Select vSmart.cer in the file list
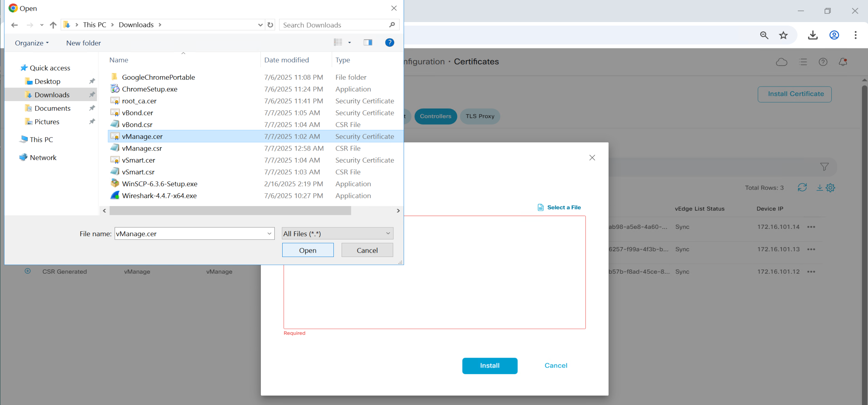 [x=138, y=160]
